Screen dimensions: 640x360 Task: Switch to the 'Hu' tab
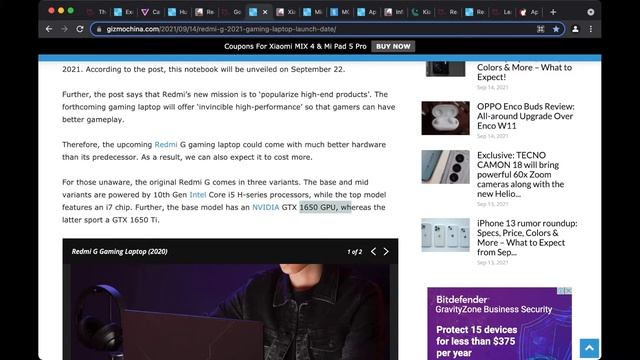tap(178, 12)
